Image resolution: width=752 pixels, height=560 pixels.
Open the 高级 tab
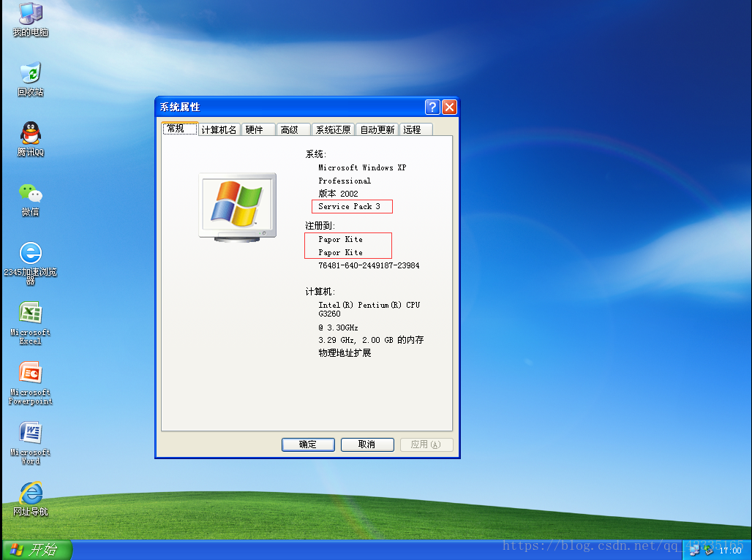[x=290, y=129]
